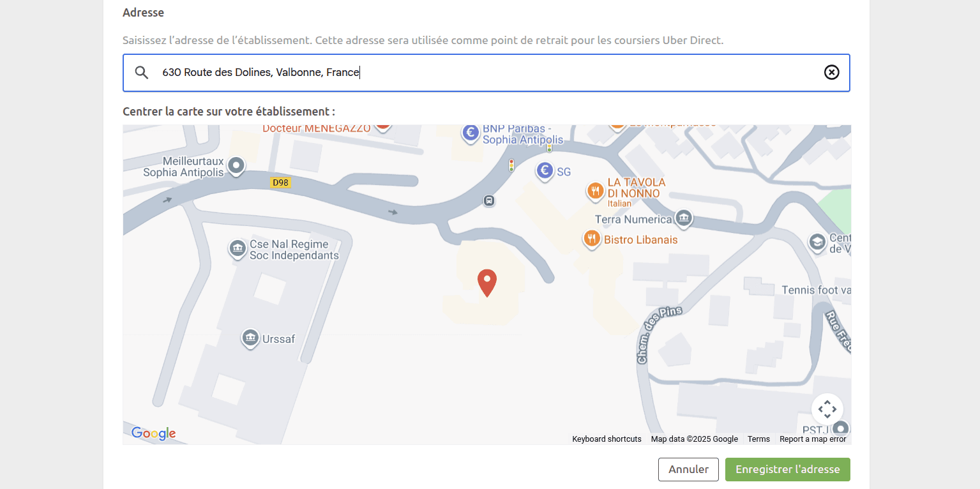980x489 pixels.
Task: Open the Google Maps Terms link
Action: [x=758, y=439]
